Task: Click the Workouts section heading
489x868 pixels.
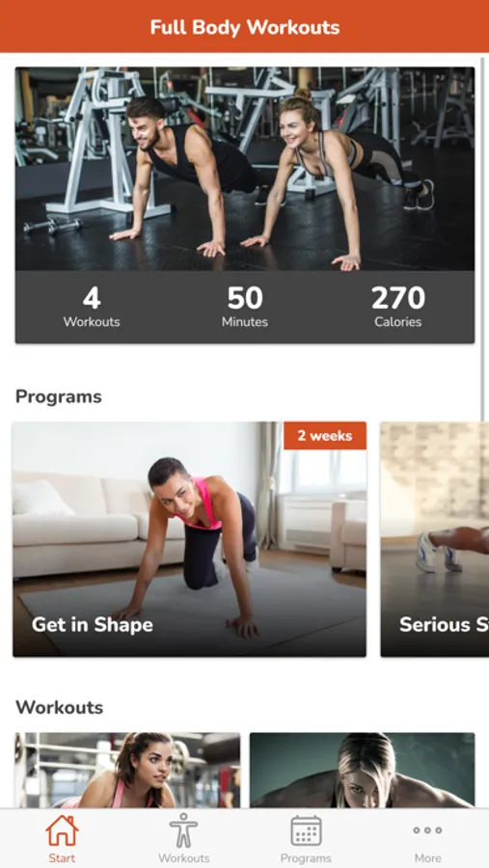Action: click(x=59, y=708)
